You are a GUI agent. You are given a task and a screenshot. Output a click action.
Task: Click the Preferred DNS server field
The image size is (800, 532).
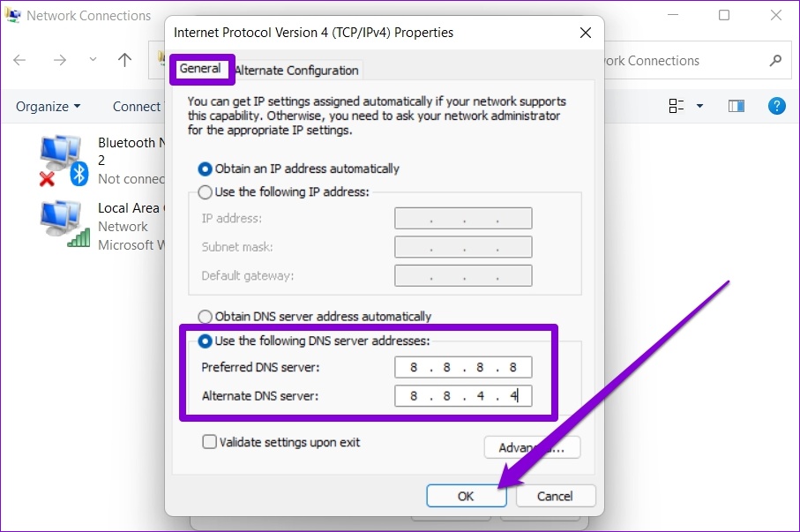[463, 367]
